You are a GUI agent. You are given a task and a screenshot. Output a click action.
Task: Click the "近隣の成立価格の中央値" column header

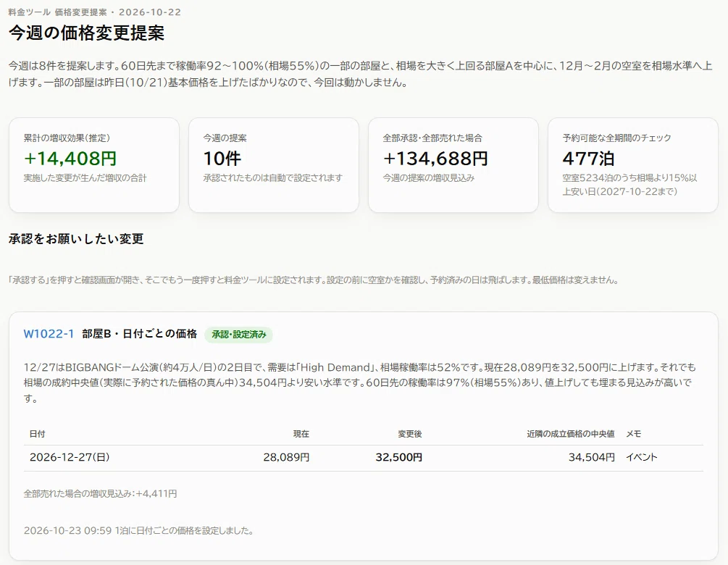click(x=571, y=434)
